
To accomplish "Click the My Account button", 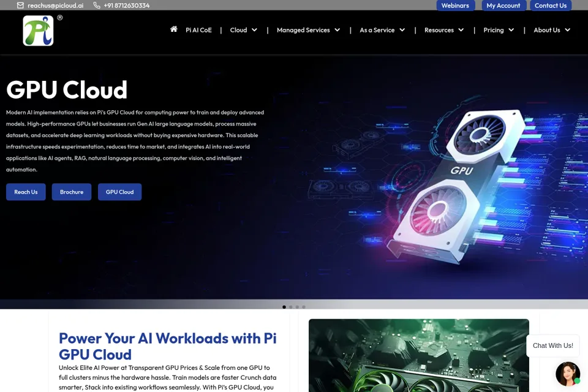I will click(503, 6).
